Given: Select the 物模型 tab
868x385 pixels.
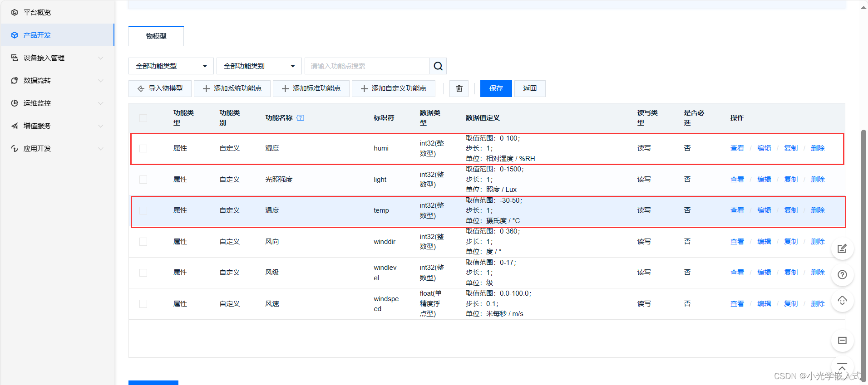Looking at the screenshot, I should [x=156, y=36].
